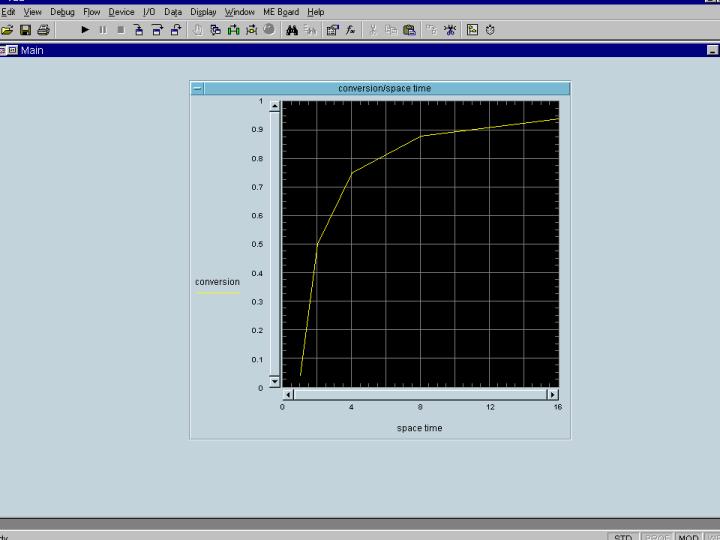Print using the printer toolbar icon
720x540 pixels.
pyautogui.click(x=43, y=30)
